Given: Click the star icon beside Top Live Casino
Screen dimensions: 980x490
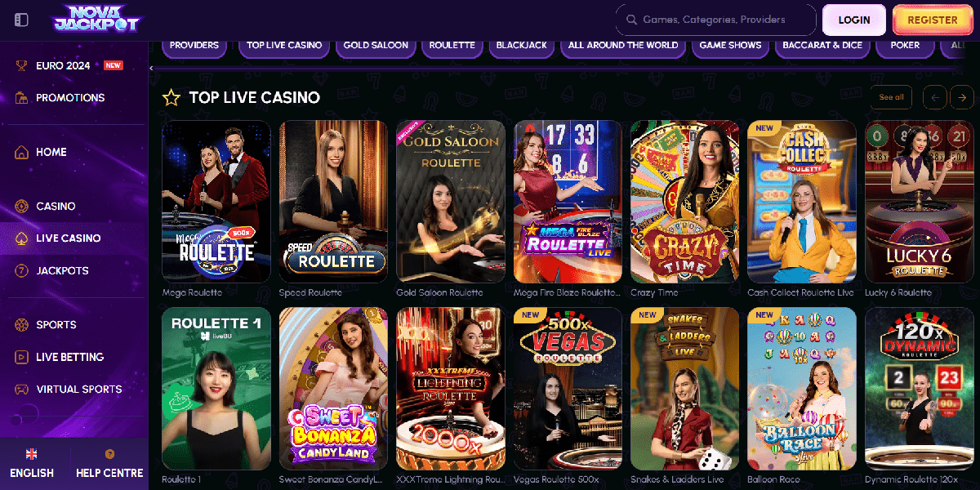Looking at the screenshot, I should click(171, 98).
